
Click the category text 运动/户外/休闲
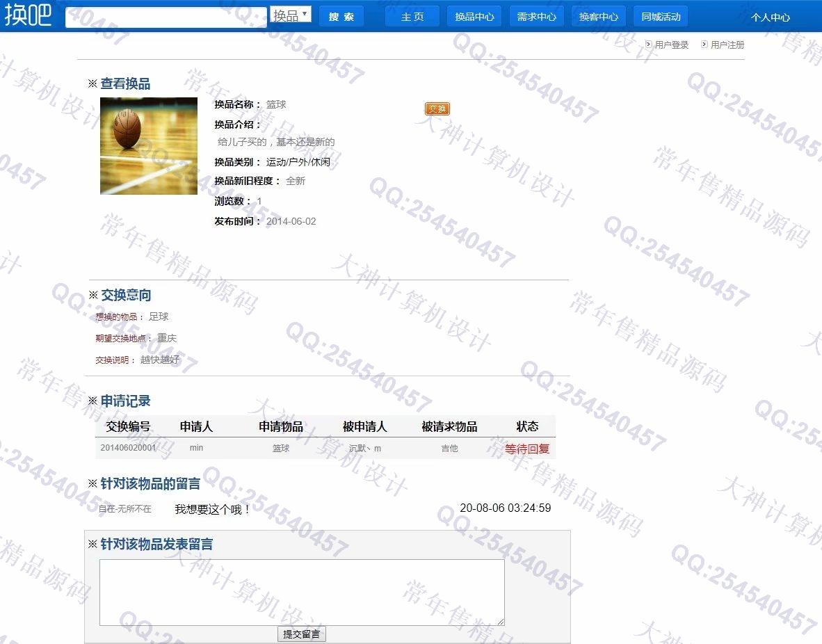(298, 162)
